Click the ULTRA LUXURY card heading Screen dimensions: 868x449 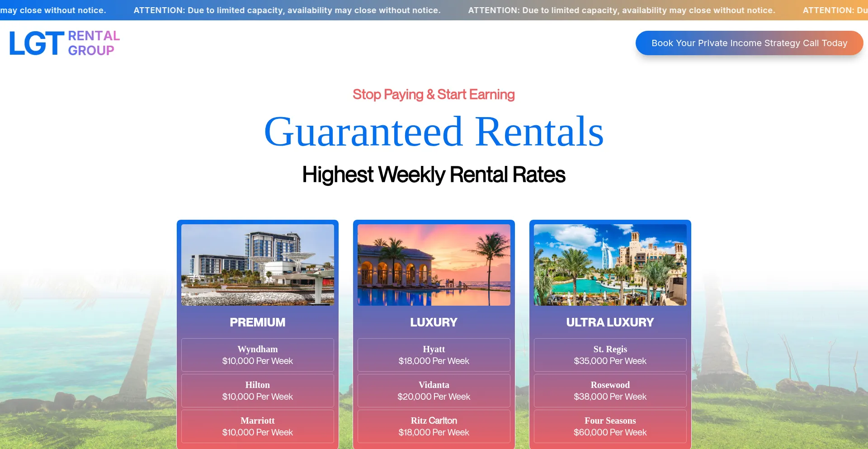click(x=610, y=322)
